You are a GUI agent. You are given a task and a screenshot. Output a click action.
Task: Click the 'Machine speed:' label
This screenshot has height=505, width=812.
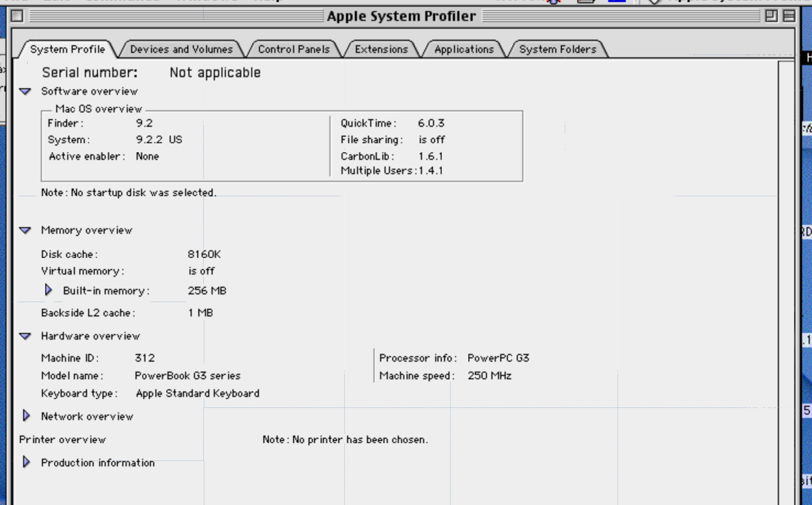[x=417, y=376]
